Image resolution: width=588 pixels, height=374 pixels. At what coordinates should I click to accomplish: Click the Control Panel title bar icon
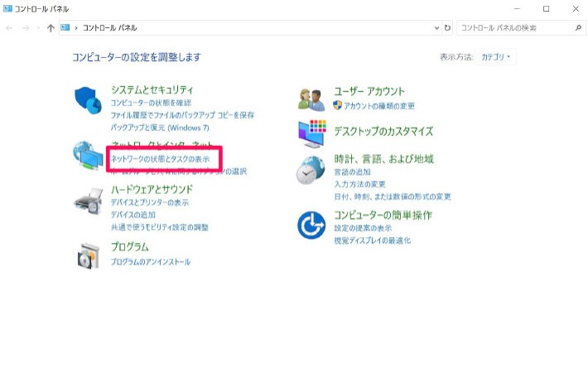(7, 8)
